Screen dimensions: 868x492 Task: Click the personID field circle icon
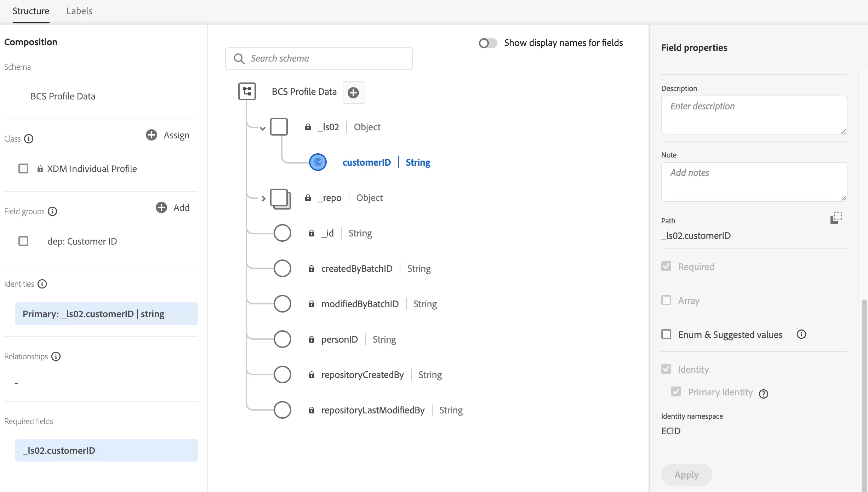pos(282,339)
